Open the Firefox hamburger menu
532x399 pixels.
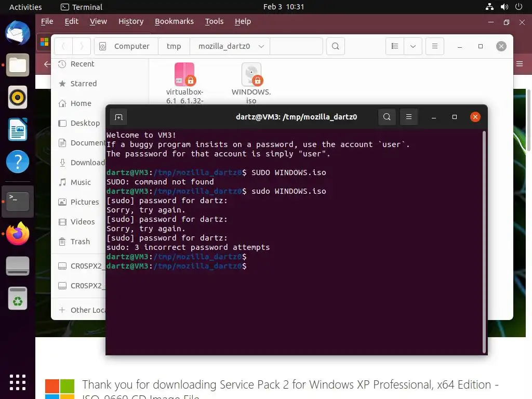tap(520, 64)
